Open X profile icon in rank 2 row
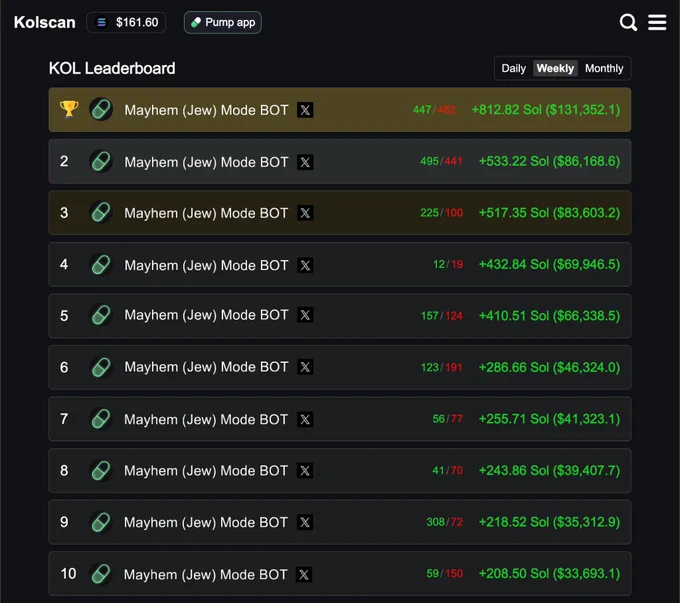The height and width of the screenshot is (603, 680). click(x=305, y=162)
